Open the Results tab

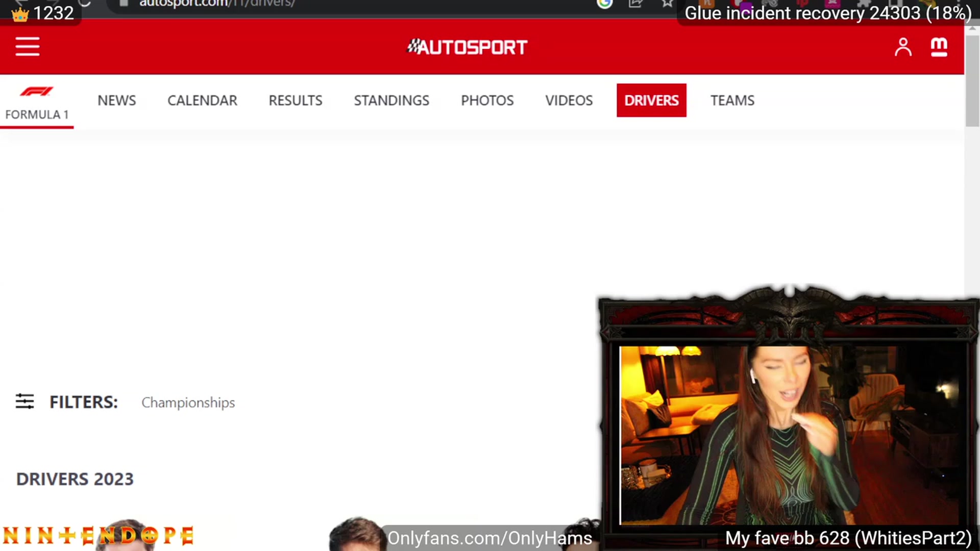pos(296,101)
